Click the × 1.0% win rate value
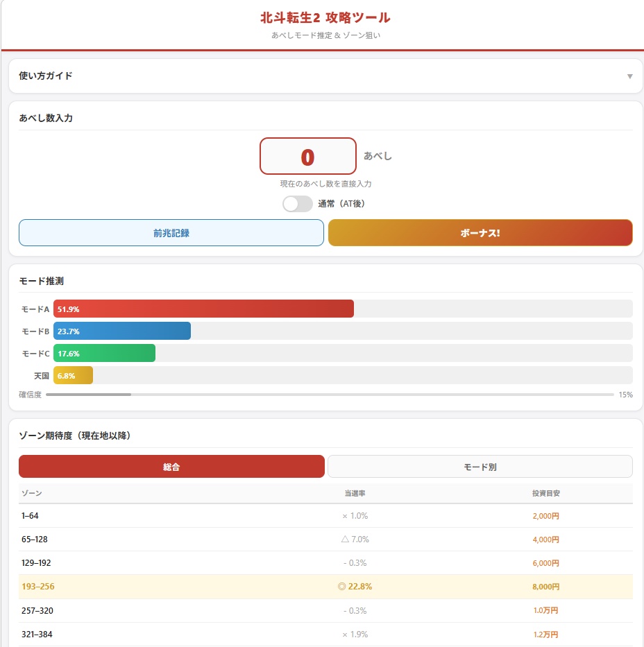 [355, 516]
